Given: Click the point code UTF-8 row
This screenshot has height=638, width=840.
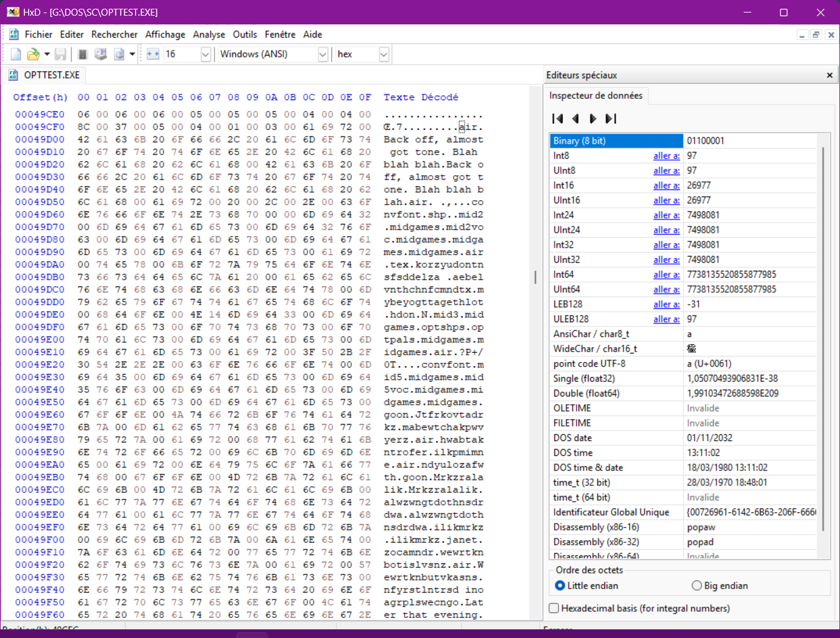Looking at the screenshot, I should 683,363.
